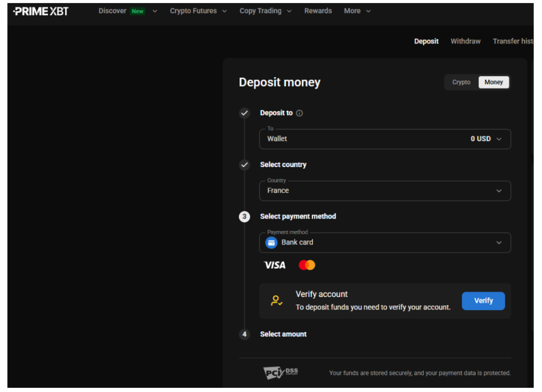542x392 pixels.
Task: Click the Verify account heading text
Action: point(321,294)
